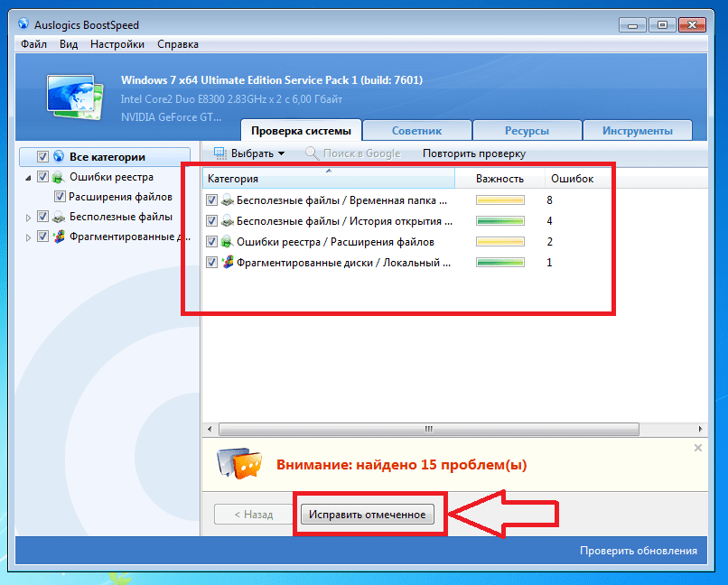Screen dimensions: 728x585
Task: Open the Справка menu
Action: 178,44
